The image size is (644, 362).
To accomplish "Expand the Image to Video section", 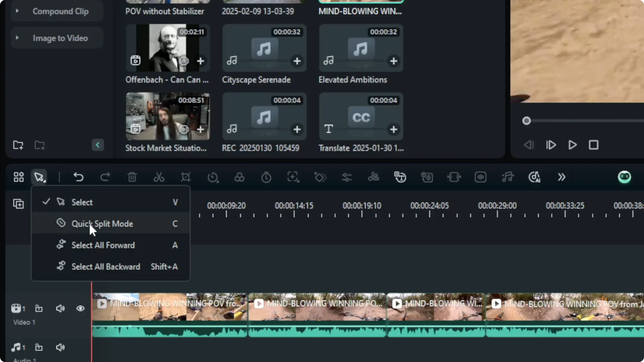I will point(17,38).
